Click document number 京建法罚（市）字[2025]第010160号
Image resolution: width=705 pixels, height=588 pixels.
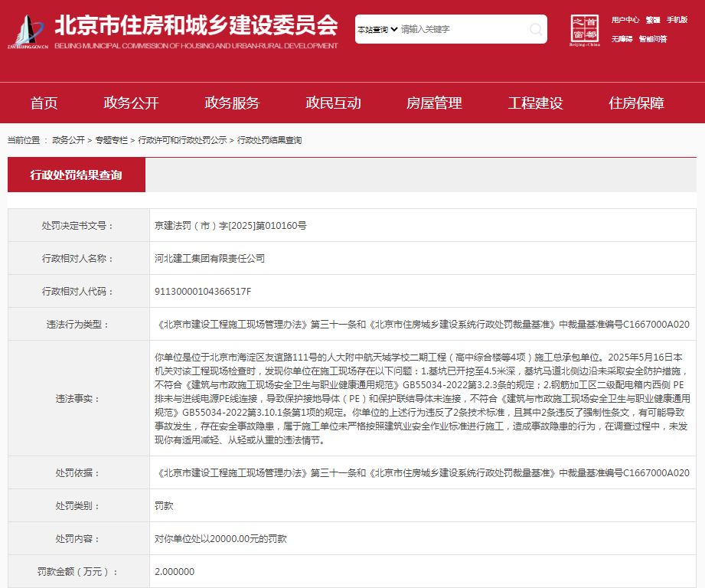tap(230, 226)
